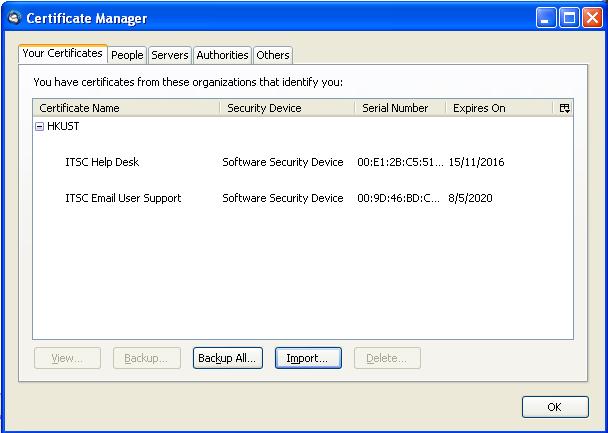Viewport: 608px width, 433px height.
Task: Switch to the Servers tab
Action: click(170, 55)
